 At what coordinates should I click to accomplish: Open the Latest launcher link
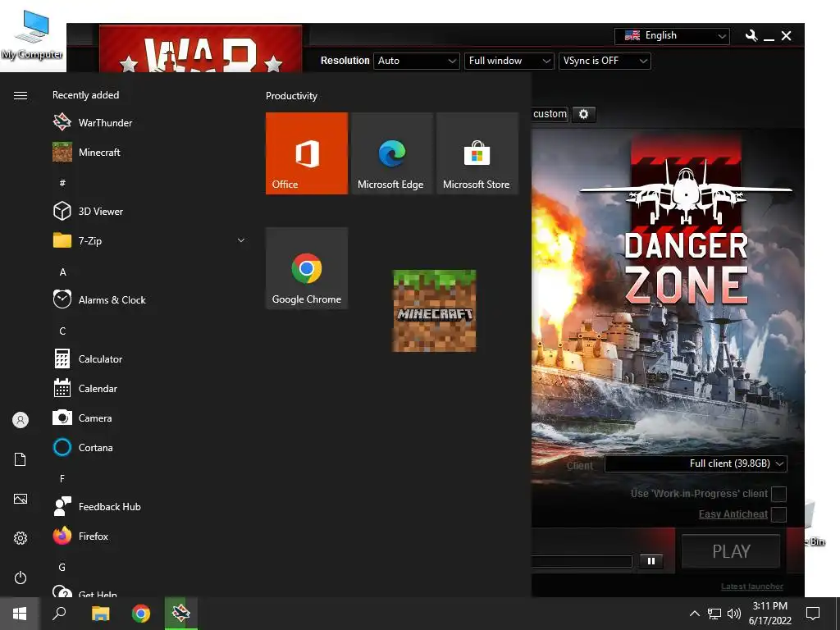pyautogui.click(x=751, y=587)
